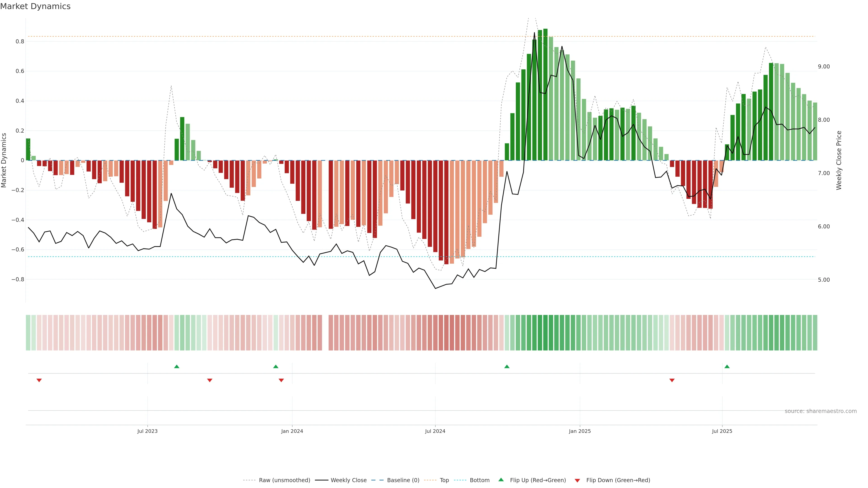868x488 pixels.
Task: Hide the Top threshold via legend
Action: [x=444, y=480]
